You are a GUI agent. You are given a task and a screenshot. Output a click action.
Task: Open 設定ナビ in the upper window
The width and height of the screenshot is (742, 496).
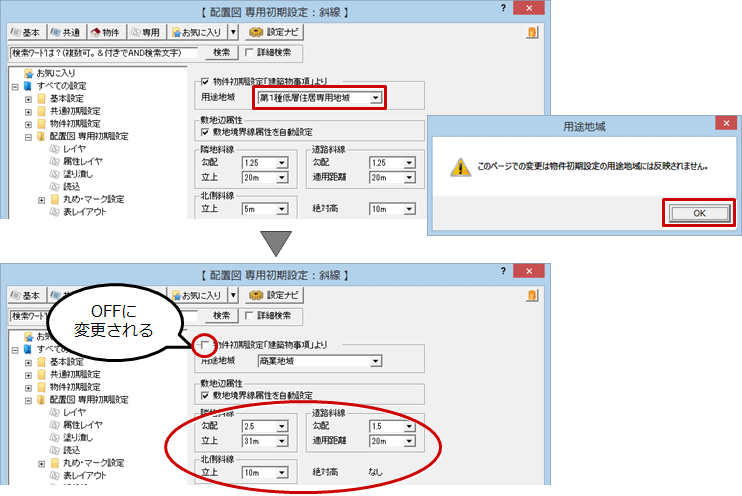[276, 31]
